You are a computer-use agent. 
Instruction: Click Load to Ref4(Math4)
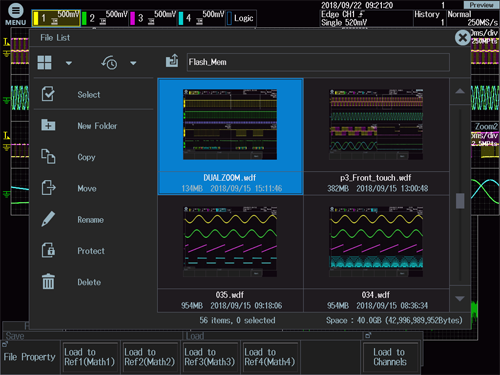pyautogui.click(x=270, y=357)
